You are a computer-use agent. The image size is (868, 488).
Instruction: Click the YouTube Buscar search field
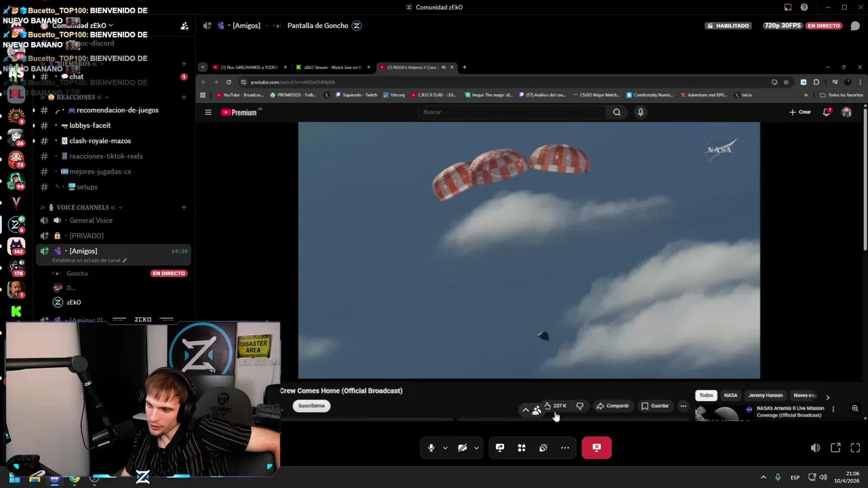(x=512, y=112)
